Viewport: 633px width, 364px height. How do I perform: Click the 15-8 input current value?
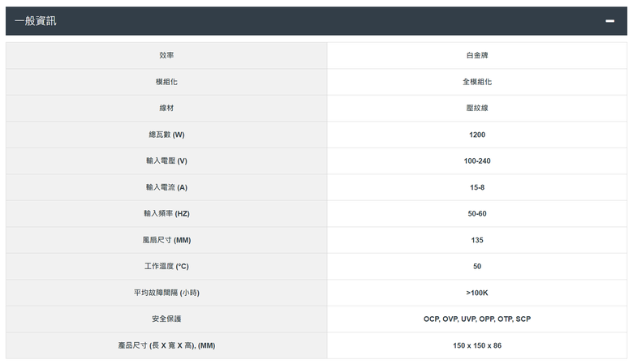pyautogui.click(x=476, y=187)
